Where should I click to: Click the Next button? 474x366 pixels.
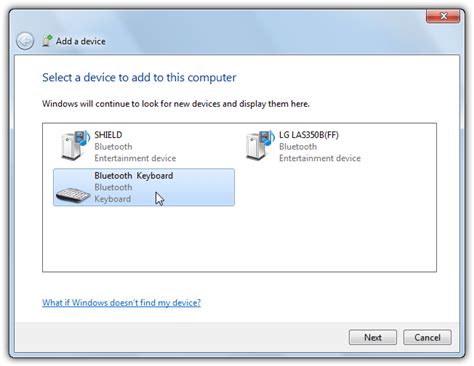pyautogui.click(x=373, y=337)
